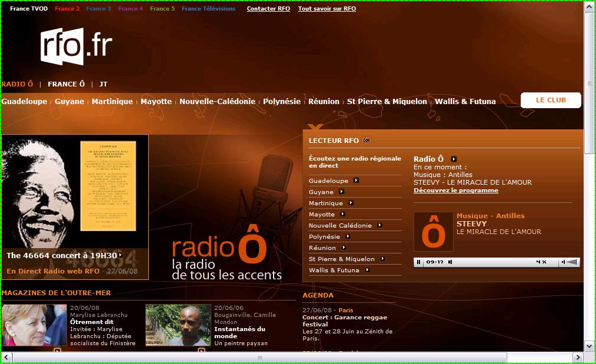Click the horizontal scrollbar right arrow

click(x=578, y=357)
